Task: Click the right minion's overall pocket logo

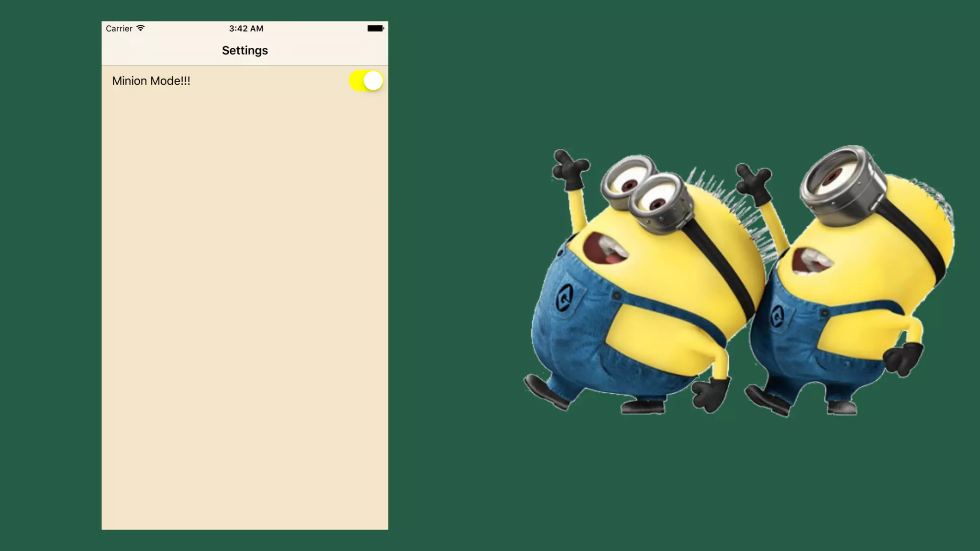Action: (x=778, y=315)
